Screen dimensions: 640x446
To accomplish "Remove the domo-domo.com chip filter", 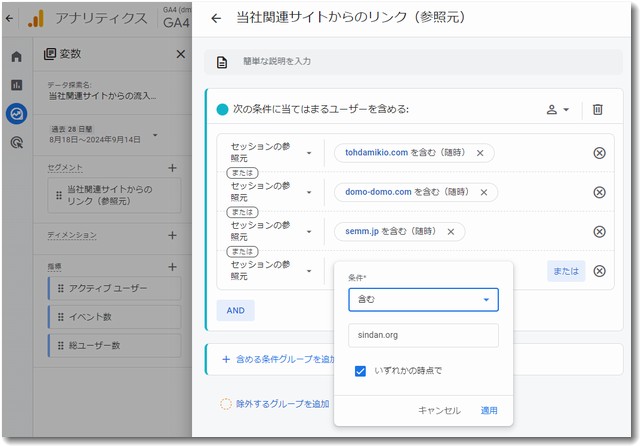I will pos(484,192).
